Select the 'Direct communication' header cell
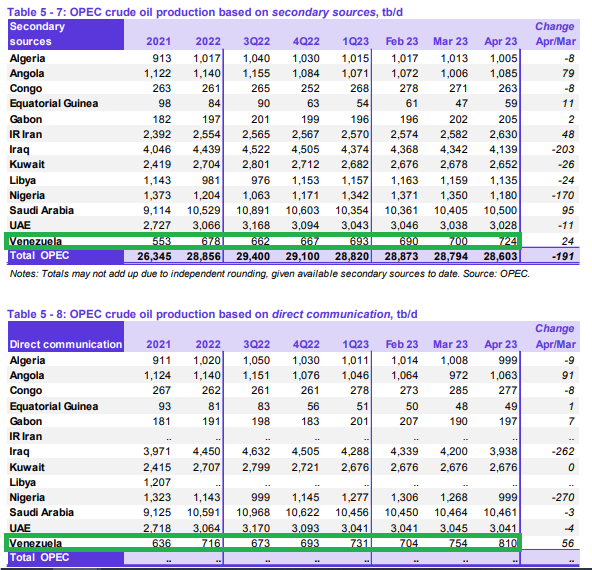The image size is (592, 570). pos(66,337)
